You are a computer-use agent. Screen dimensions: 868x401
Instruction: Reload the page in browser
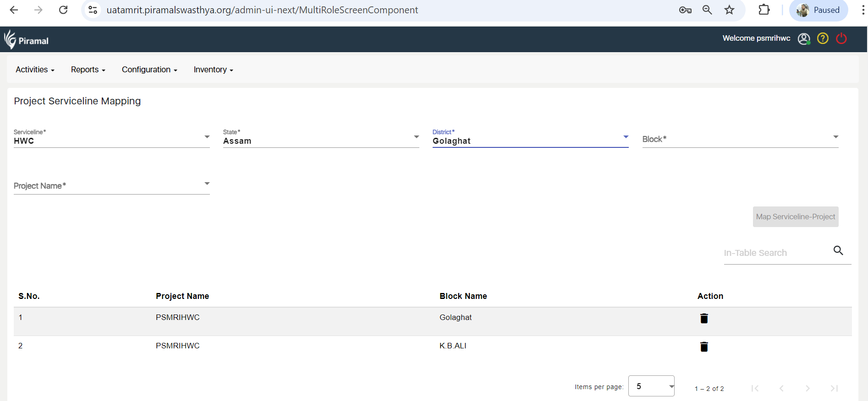(63, 10)
